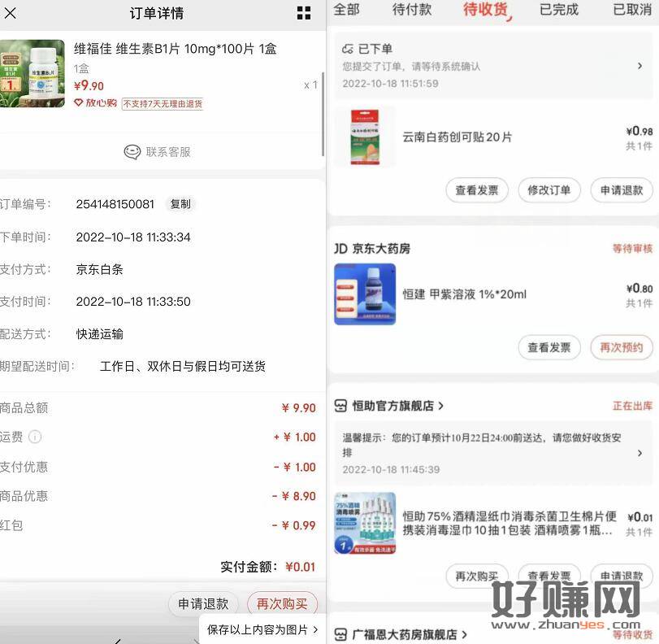Copy the order number with 复制
Image resolution: width=659 pixels, height=644 pixels.
[x=180, y=204]
